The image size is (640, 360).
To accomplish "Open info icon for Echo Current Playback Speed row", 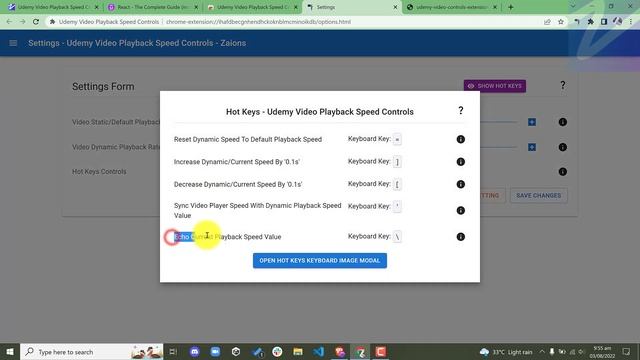I will point(460,237).
